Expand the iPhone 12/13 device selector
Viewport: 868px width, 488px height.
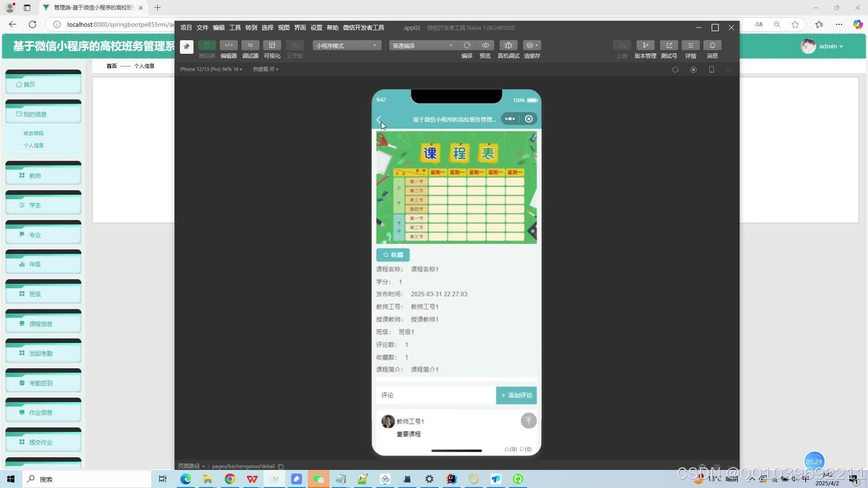pyautogui.click(x=211, y=69)
